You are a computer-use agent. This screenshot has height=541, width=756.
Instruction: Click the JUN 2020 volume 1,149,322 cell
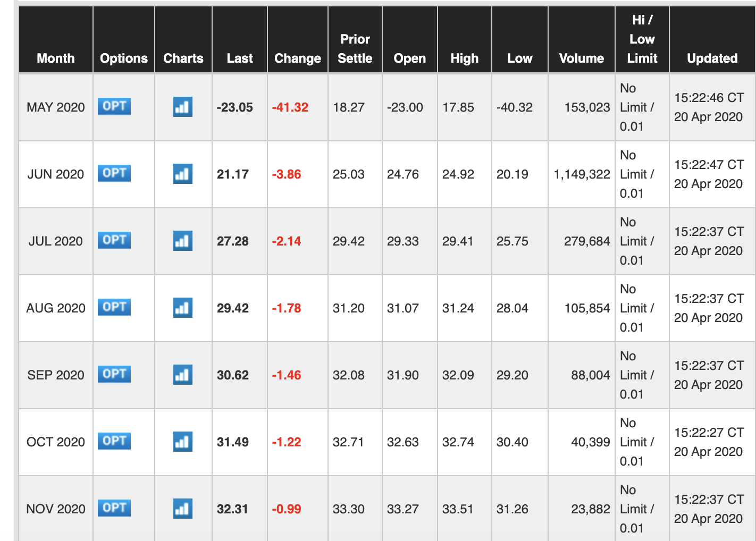coord(582,174)
